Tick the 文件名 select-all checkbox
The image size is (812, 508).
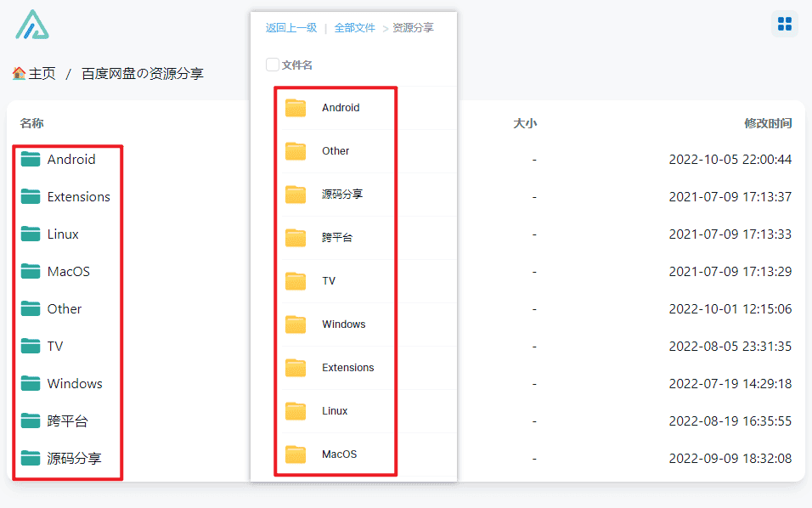[273, 65]
